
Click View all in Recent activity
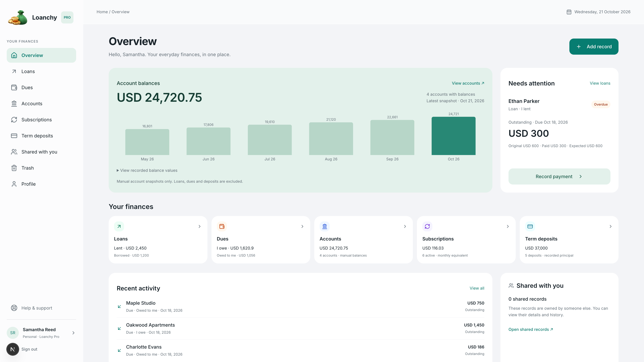click(477, 288)
